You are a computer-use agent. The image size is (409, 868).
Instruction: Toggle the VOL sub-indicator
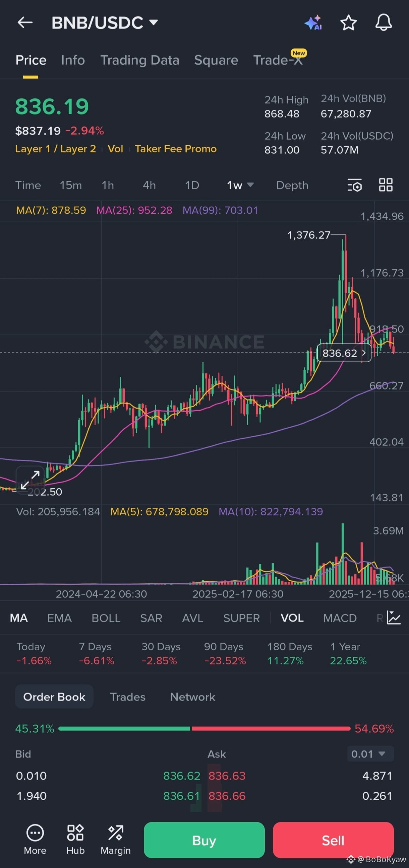292,618
